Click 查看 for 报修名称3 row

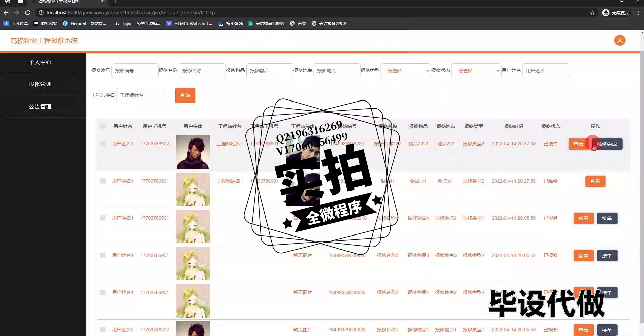click(584, 256)
